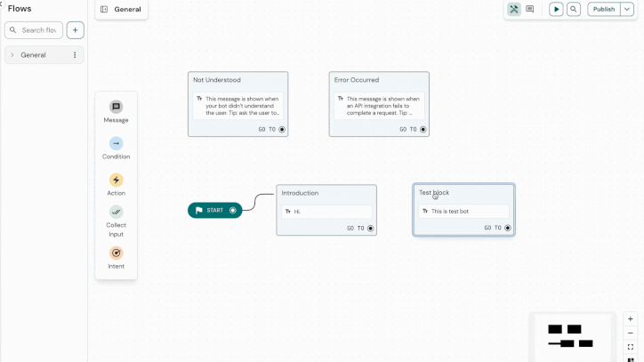Image resolution: width=644 pixels, height=362 pixels.
Task: Open the General flow three-dot menu
Action: click(75, 55)
